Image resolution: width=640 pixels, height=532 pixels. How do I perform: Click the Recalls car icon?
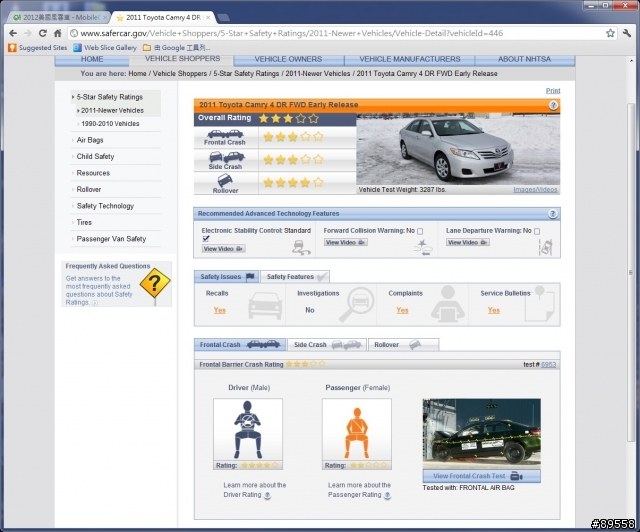coord(265,305)
